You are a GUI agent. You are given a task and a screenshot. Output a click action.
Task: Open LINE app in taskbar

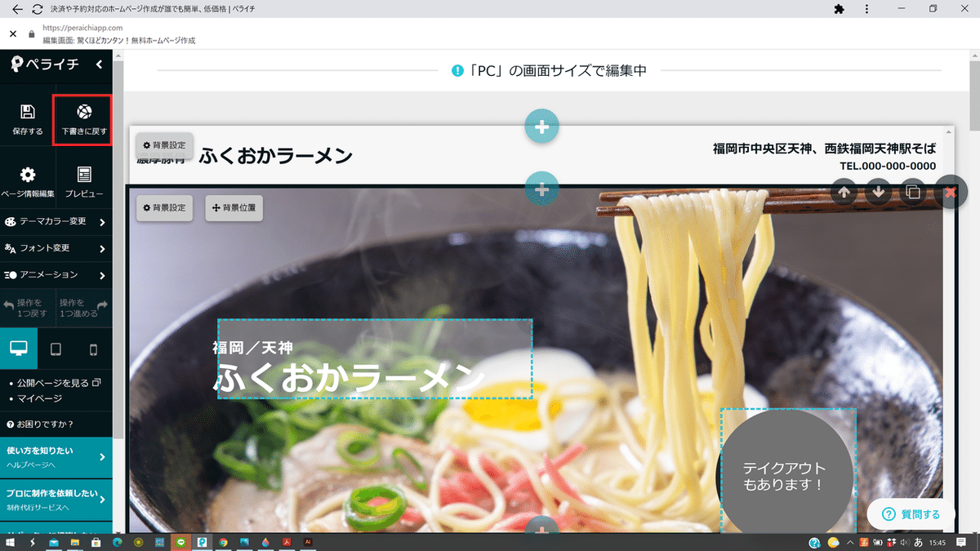click(180, 542)
